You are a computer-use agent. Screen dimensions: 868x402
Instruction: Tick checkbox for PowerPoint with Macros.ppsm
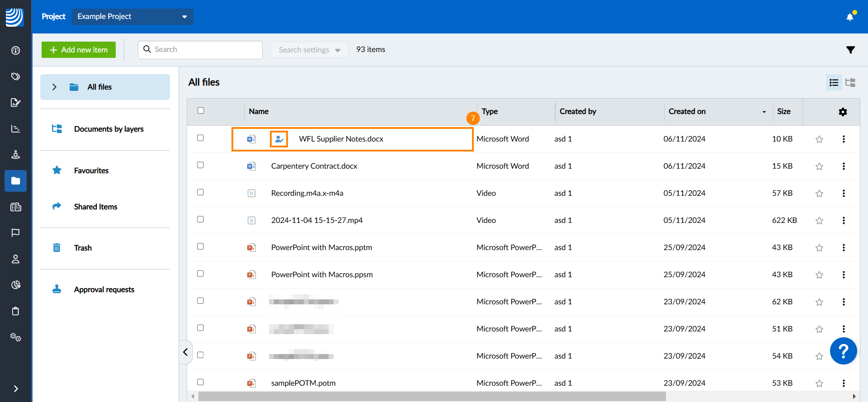click(x=200, y=274)
